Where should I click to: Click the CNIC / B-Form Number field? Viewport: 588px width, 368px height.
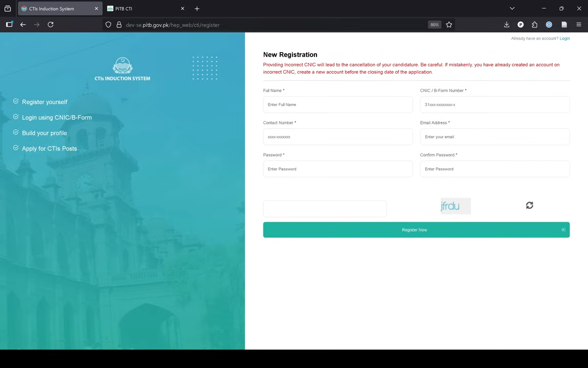coord(494,105)
